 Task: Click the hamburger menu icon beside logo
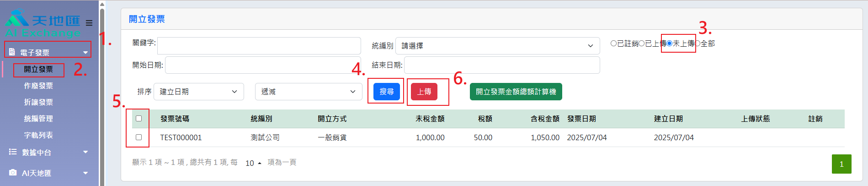pyautogui.click(x=89, y=23)
